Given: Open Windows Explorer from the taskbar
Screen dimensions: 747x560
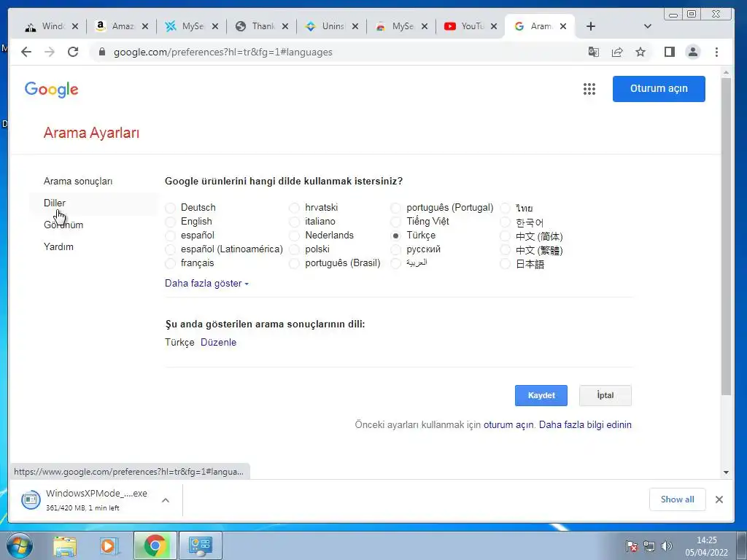Looking at the screenshot, I should [65, 546].
